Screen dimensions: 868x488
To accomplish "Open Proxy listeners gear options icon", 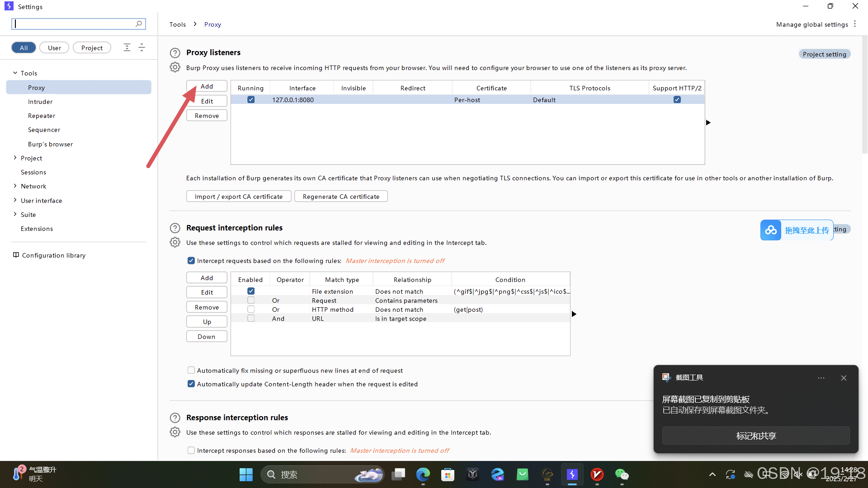I will pos(175,67).
